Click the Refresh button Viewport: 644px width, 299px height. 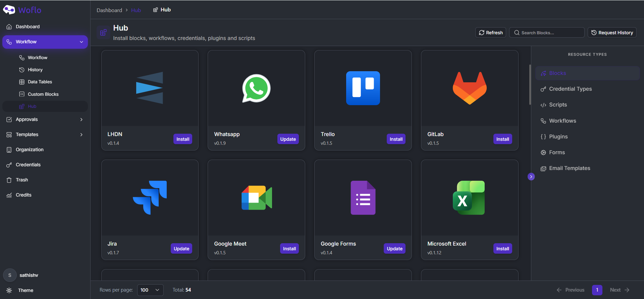(490, 33)
